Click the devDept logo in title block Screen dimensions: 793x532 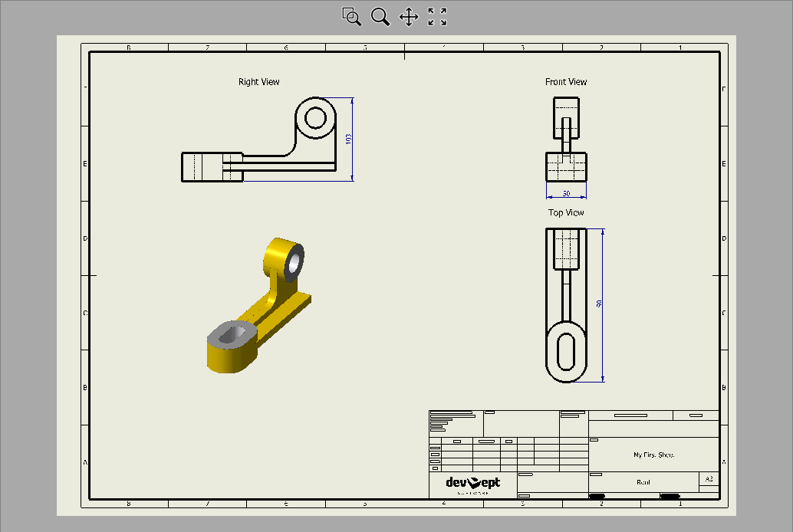coord(472,481)
